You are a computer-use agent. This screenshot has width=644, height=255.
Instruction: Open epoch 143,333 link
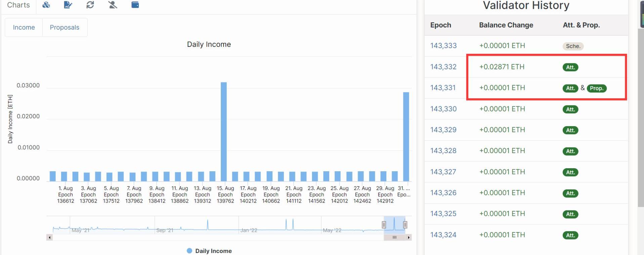[443, 46]
